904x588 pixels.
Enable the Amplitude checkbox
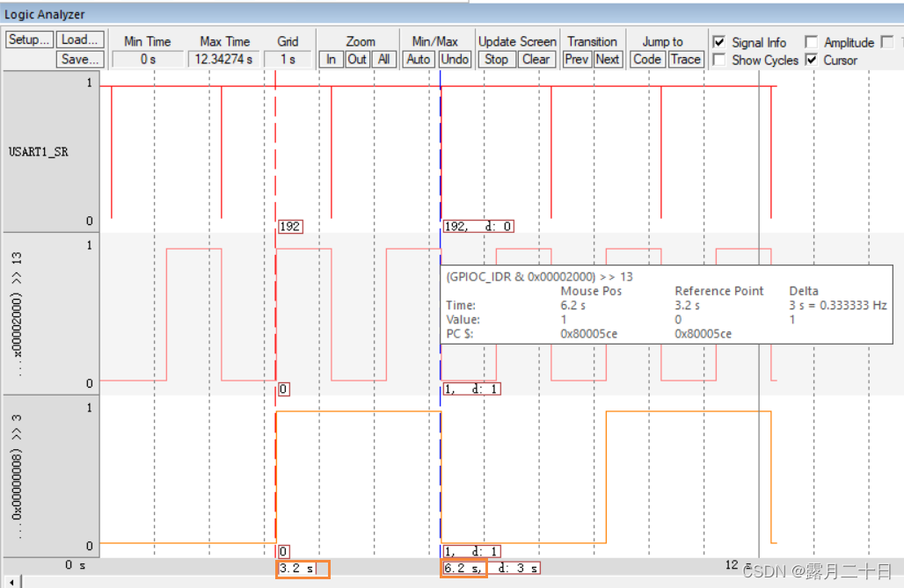(811, 42)
